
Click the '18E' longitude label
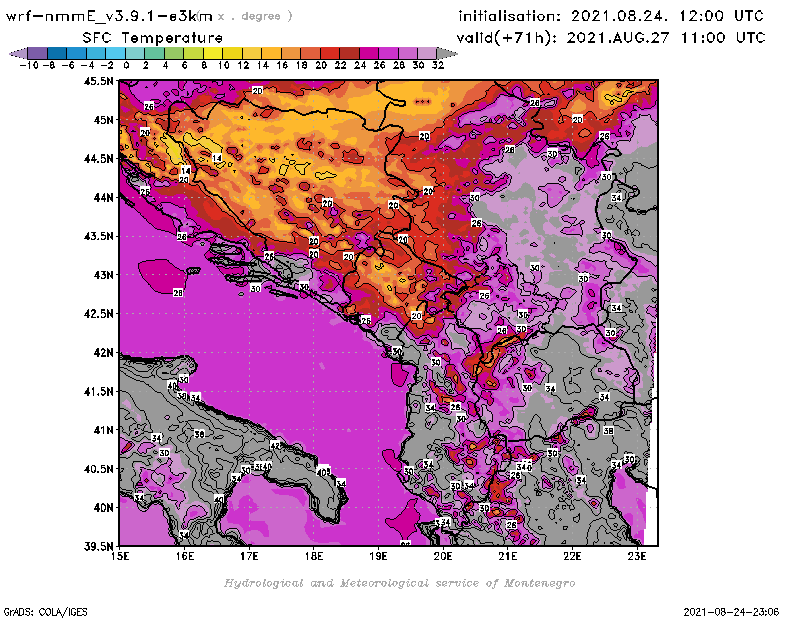point(314,556)
